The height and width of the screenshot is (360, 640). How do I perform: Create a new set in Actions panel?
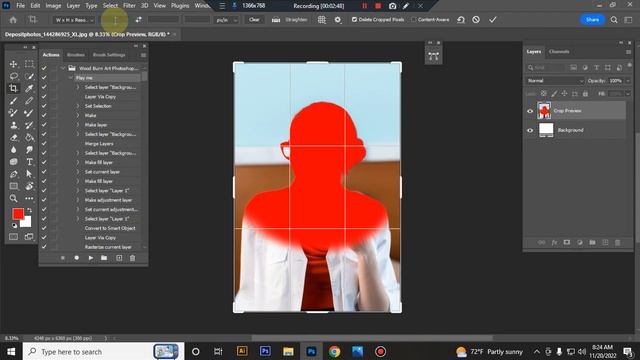[x=104, y=258]
